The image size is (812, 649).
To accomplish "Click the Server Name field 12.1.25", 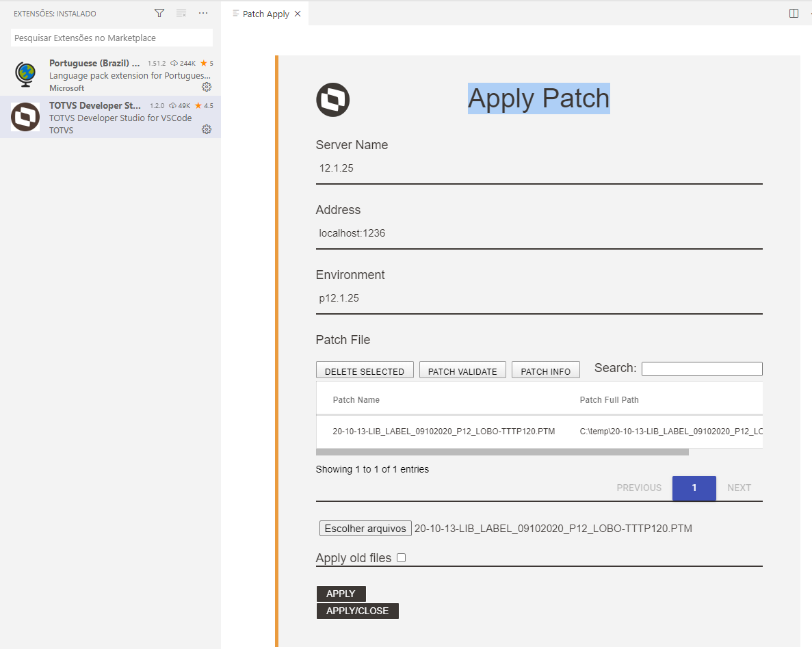I will [539, 168].
